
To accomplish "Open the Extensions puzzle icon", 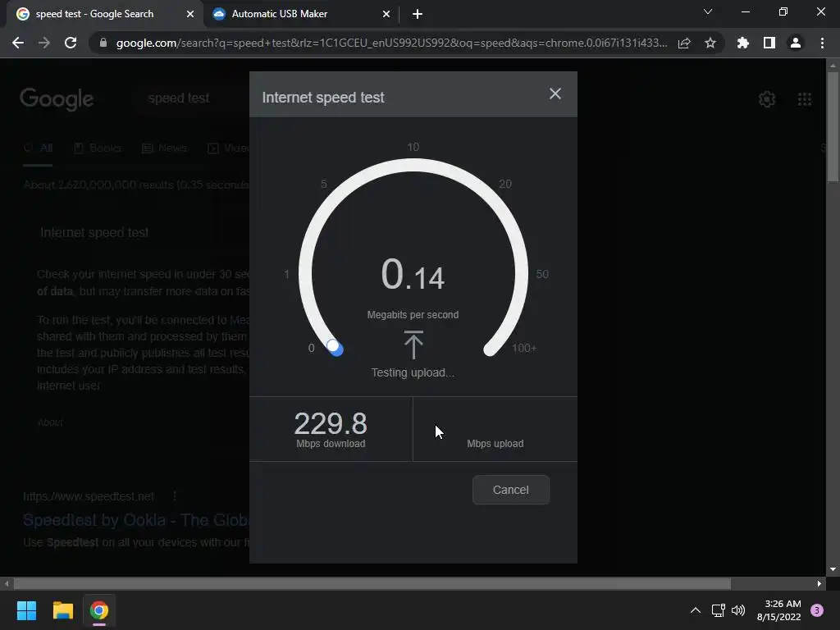I will coord(742,43).
